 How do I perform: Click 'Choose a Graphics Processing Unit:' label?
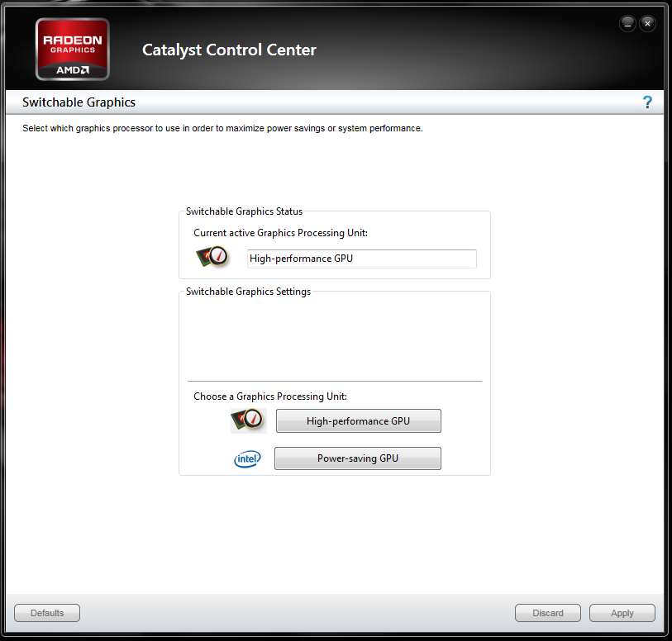270,396
